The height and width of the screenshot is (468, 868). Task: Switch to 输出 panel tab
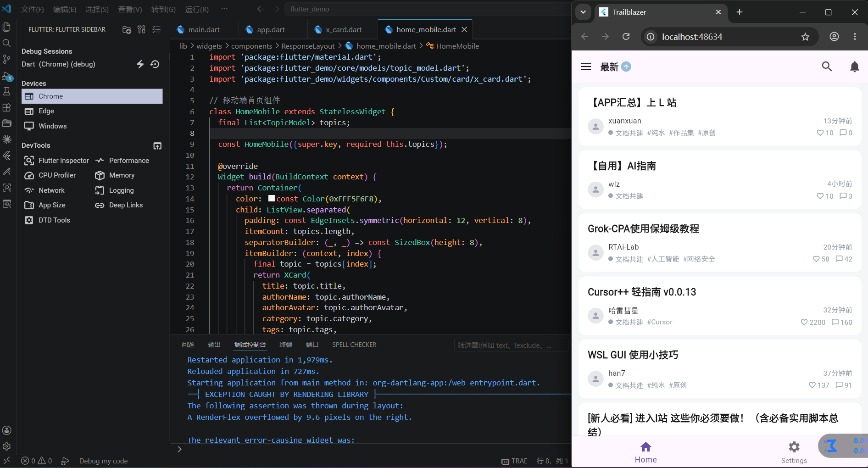[x=214, y=345]
